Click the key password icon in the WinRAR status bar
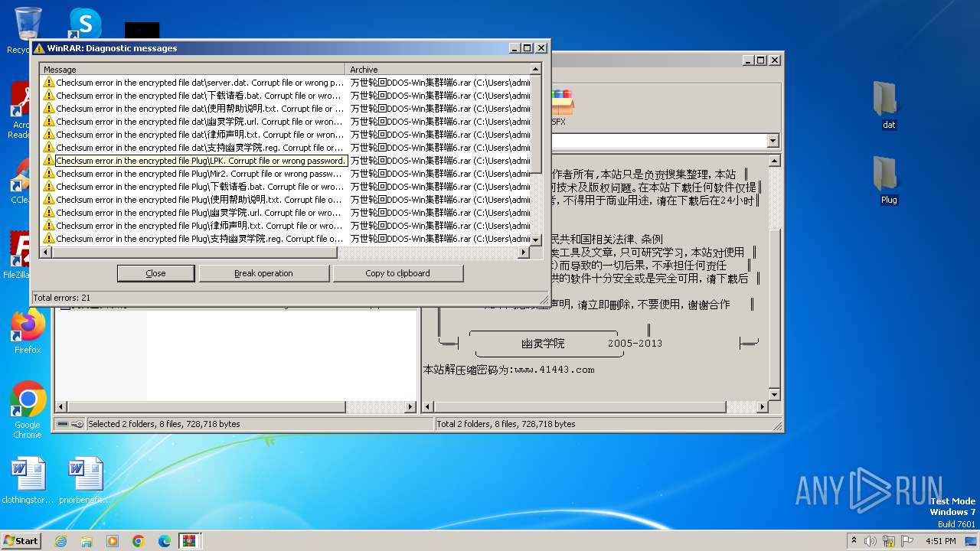The height and width of the screenshot is (551, 980). pyautogui.click(x=77, y=424)
